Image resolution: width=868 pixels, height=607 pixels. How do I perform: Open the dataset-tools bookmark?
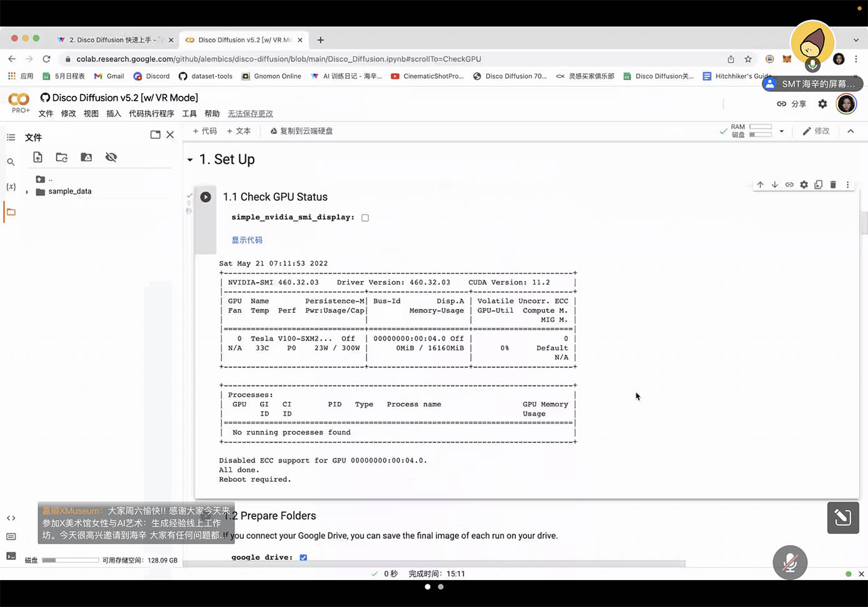[x=206, y=76]
